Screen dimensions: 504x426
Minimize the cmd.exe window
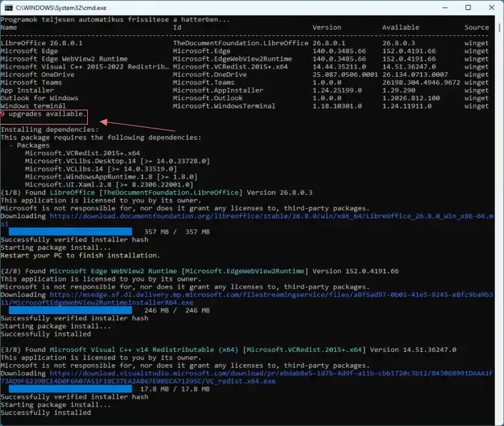pyautogui.click(x=445, y=8)
